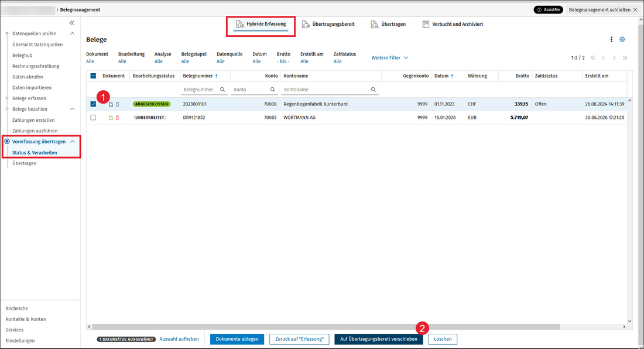Toggle the select-all checkbox in the table header
The image size is (644, 349).
93,76
